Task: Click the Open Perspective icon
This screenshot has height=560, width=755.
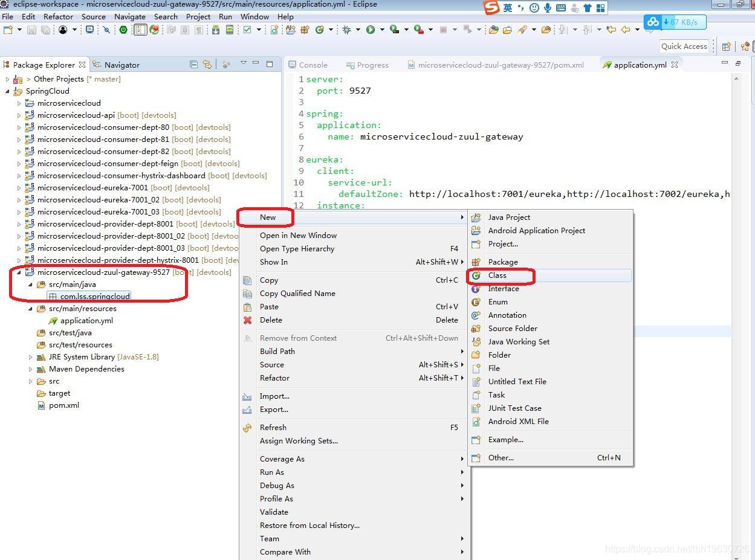Action: tap(727, 47)
